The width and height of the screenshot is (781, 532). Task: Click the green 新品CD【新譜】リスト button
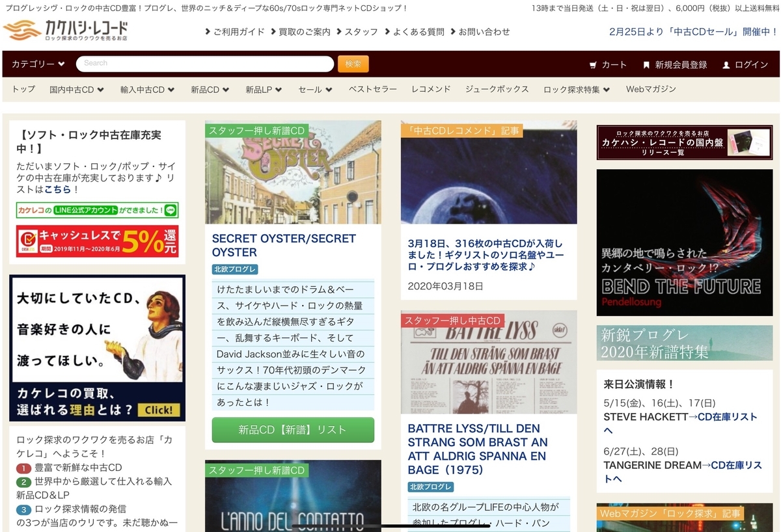293,430
